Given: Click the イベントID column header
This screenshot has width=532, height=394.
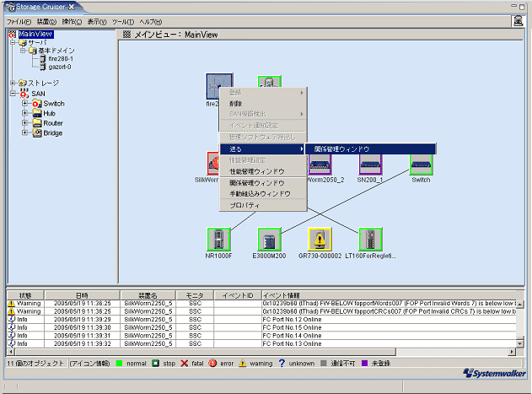Looking at the screenshot, I should (238, 295).
